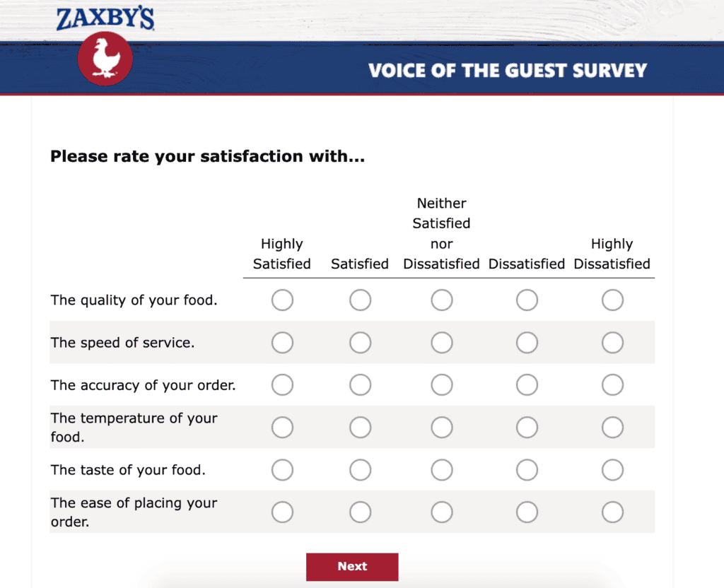Choose Neither Satisfied nor Dissatisfied for order accuracy

point(442,385)
